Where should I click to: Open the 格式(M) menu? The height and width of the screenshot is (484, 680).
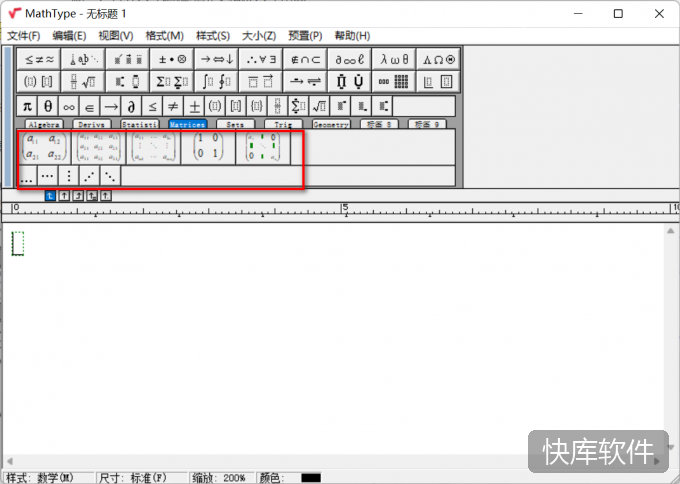click(164, 36)
